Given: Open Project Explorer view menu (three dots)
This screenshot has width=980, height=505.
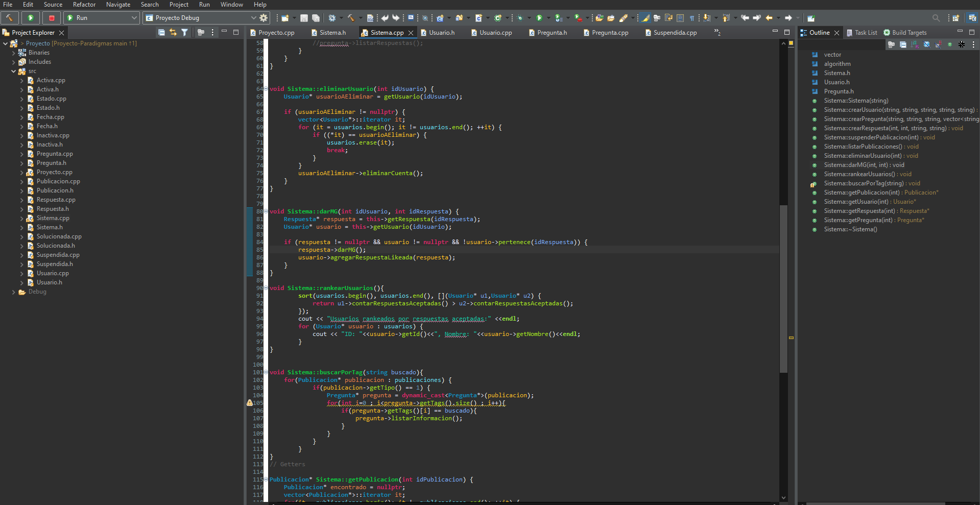Looking at the screenshot, I should tap(212, 32).
